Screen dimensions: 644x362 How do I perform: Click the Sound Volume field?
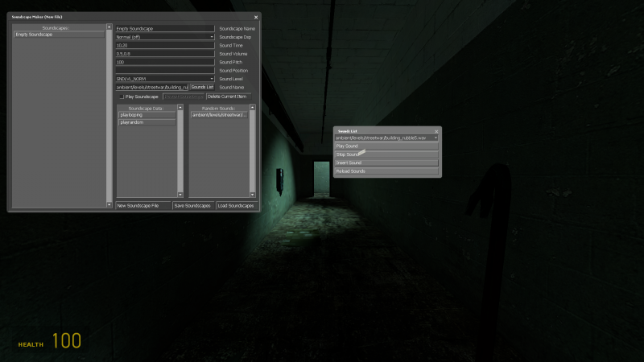coord(165,54)
